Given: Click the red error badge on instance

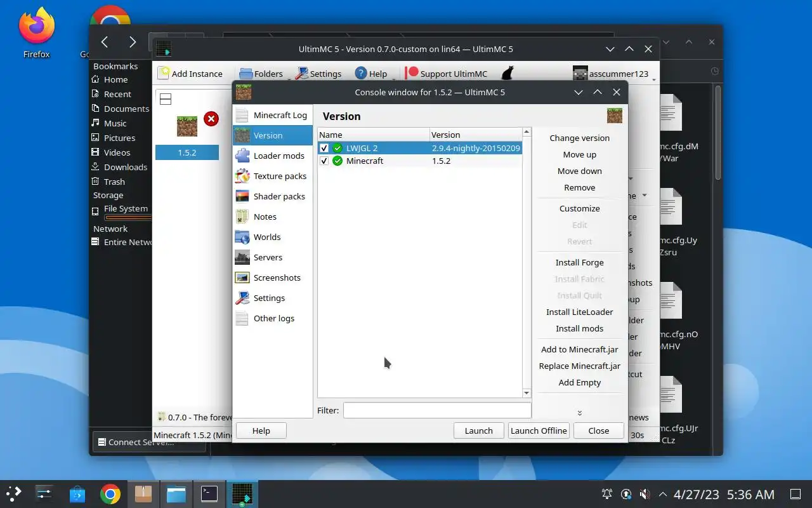Looking at the screenshot, I should [211, 119].
